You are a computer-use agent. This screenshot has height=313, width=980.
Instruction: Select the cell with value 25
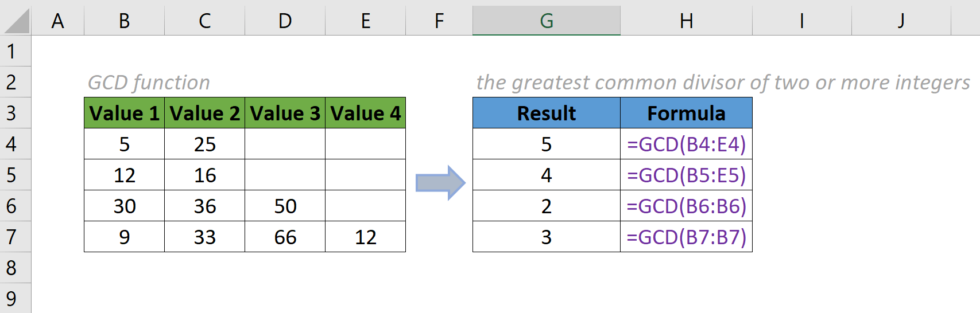(204, 144)
